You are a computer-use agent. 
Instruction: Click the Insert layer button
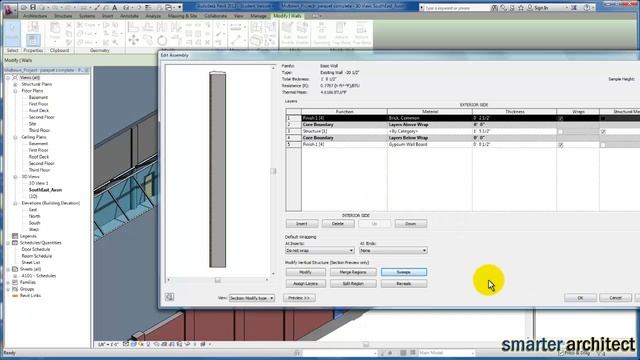point(302,224)
